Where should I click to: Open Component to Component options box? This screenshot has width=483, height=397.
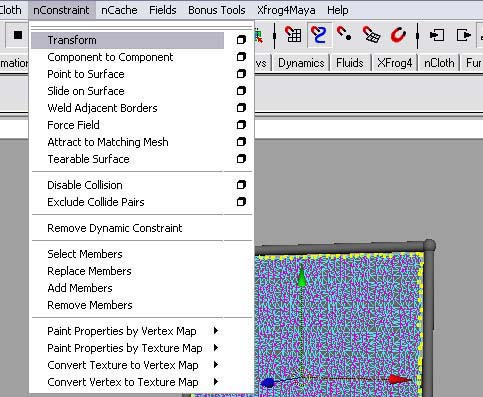click(x=241, y=57)
